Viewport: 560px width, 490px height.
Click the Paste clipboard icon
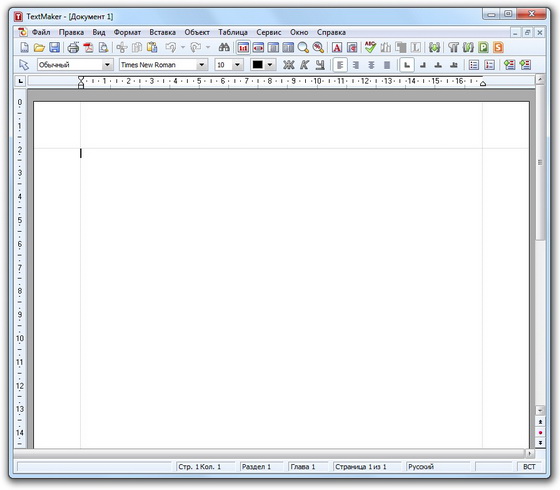click(152, 47)
